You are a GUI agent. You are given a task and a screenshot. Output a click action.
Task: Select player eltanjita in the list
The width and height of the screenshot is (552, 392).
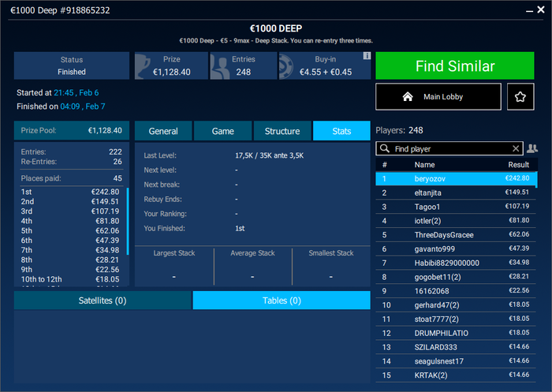[456, 192]
